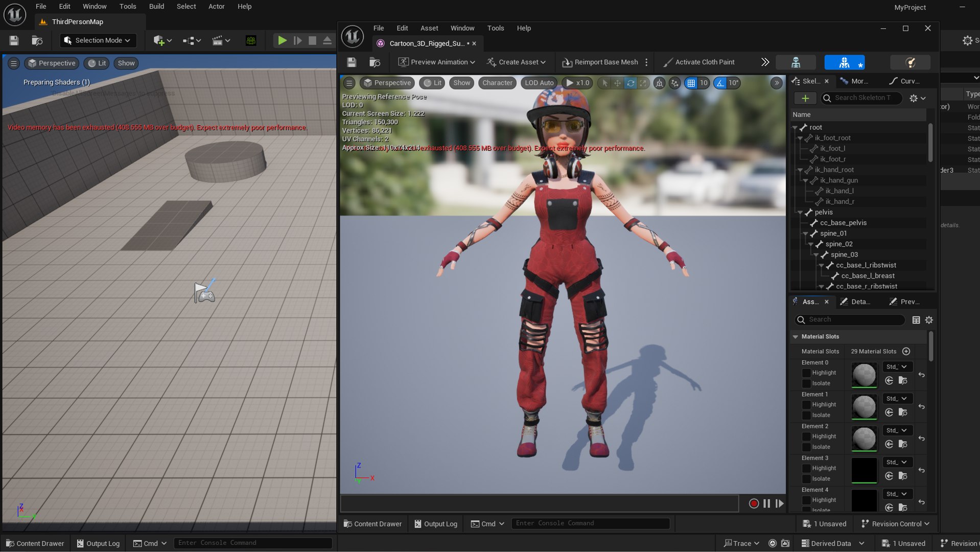Viewport: 980px width, 552px height.
Task: Open the Build menu in main editor
Action: [156, 7]
